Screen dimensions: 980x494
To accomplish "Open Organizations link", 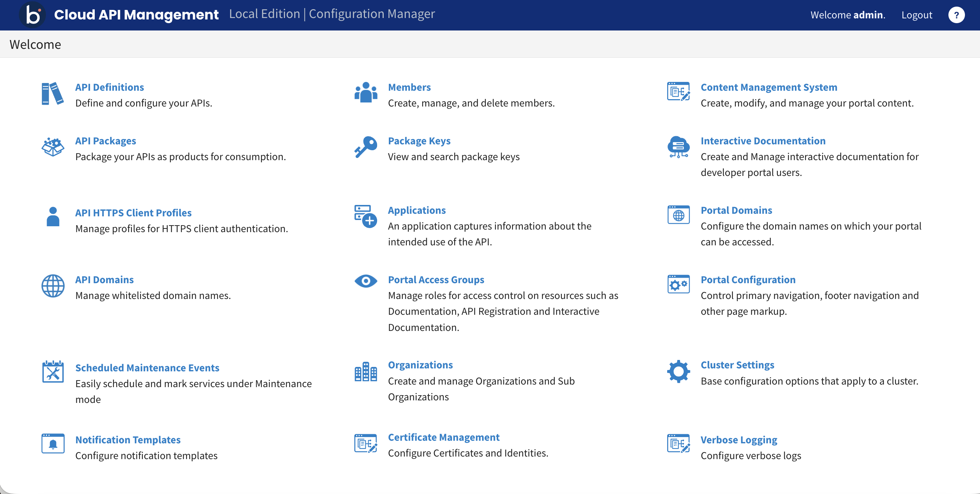I will tap(420, 365).
